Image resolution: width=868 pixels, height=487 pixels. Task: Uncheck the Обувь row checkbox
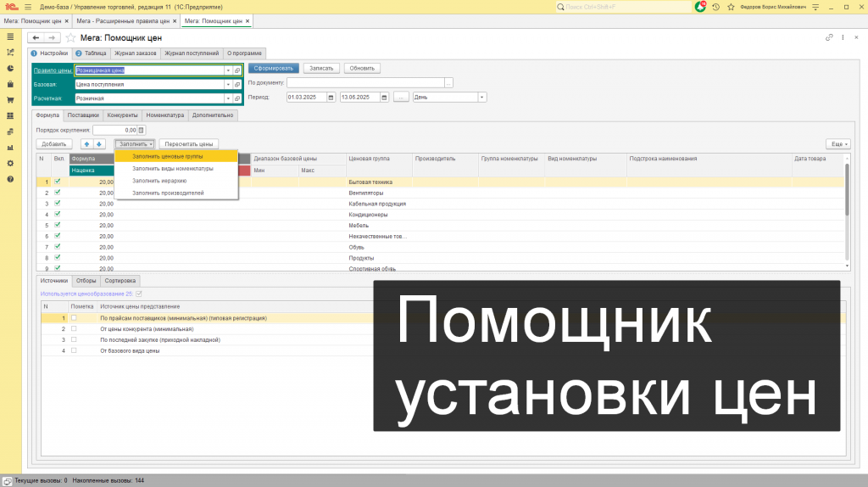pos(58,247)
